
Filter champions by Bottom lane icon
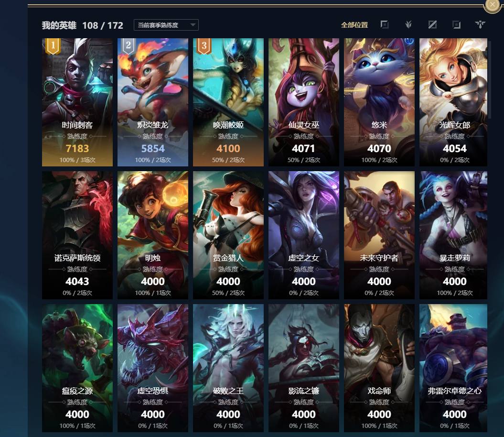456,25
